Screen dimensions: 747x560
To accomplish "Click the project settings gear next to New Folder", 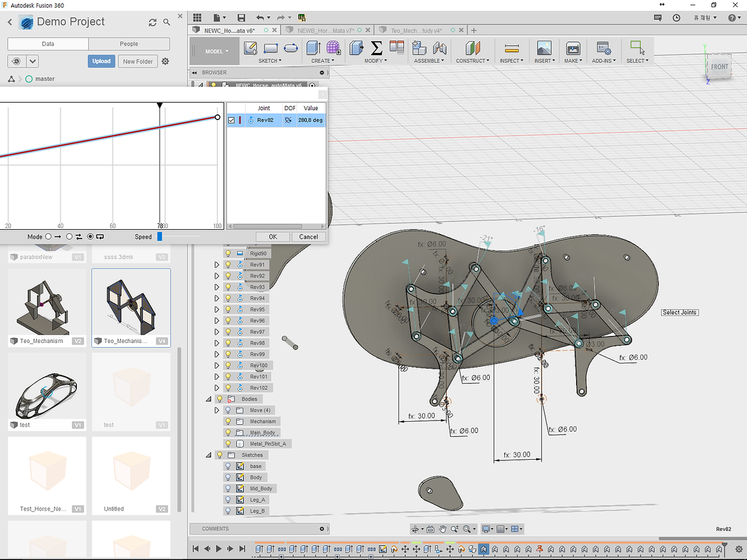I will (x=165, y=61).
